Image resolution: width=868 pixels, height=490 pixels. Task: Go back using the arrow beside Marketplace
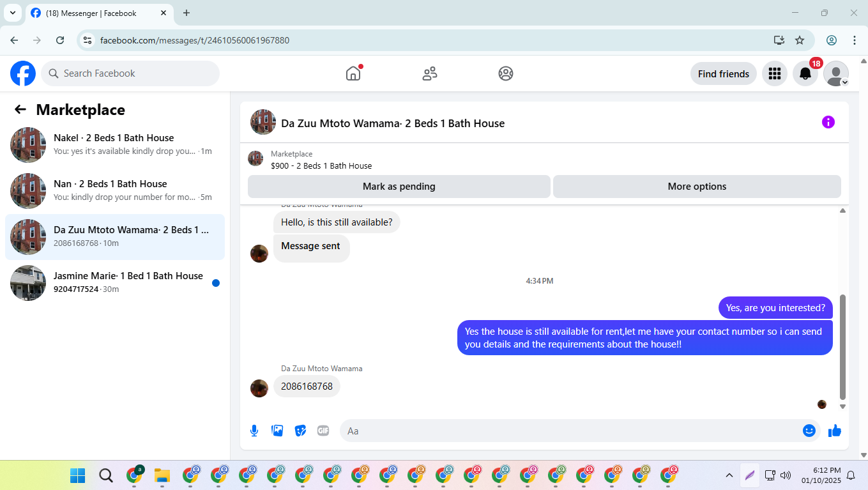click(20, 109)
